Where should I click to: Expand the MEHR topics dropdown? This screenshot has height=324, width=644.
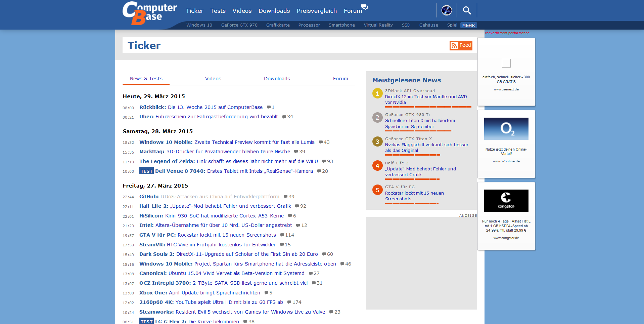click(x=468, y=25)
